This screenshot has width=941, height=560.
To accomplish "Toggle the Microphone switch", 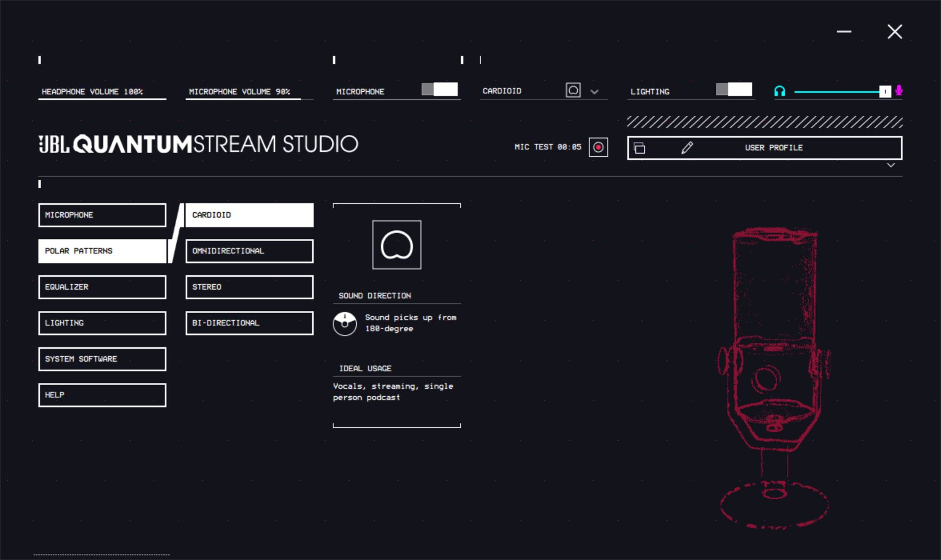I will click(440, 89).
